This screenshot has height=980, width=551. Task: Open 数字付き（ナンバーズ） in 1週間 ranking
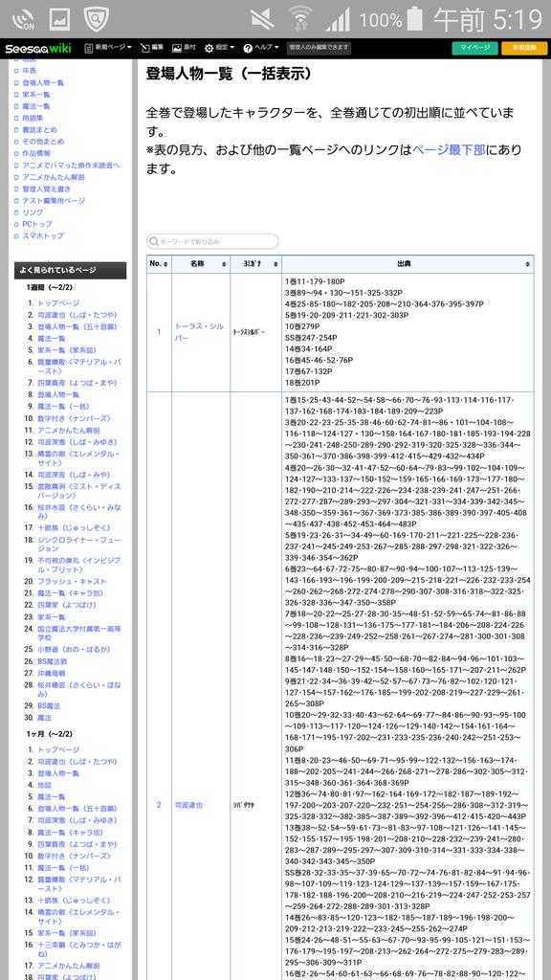pyautogui.click(x=75, y=419)
